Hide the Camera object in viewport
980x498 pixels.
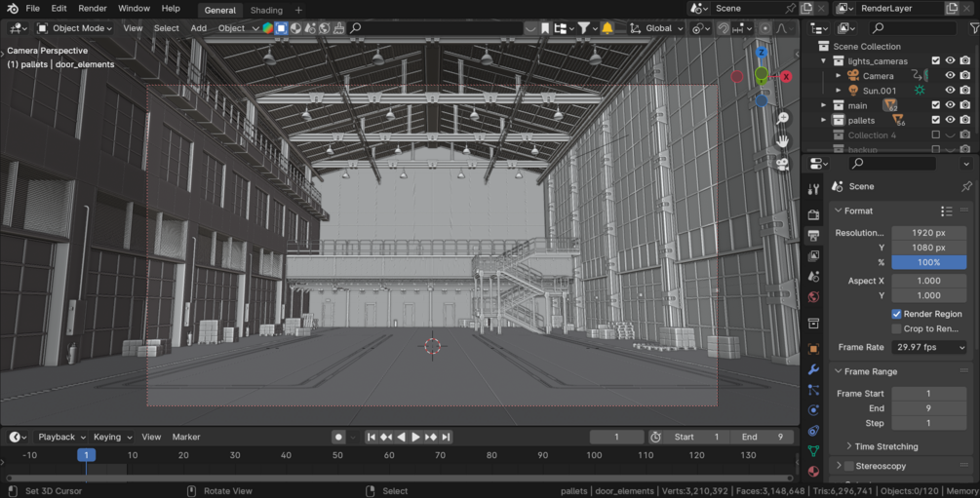(950, 76)
